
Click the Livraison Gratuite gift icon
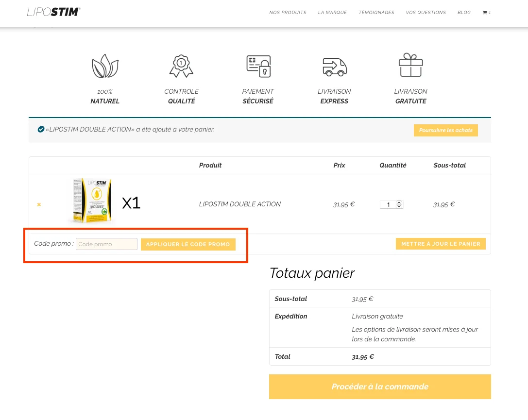410,65
